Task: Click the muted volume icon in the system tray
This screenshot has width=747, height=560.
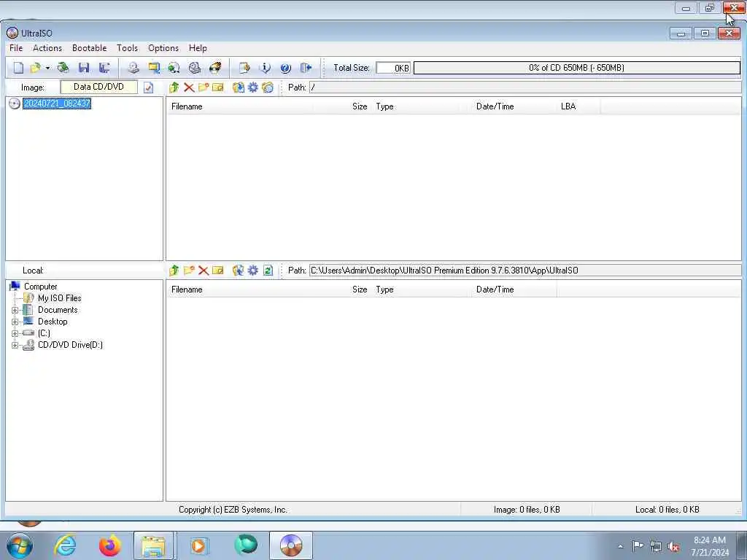Action: pyautogui.click(x=673, y=547)
